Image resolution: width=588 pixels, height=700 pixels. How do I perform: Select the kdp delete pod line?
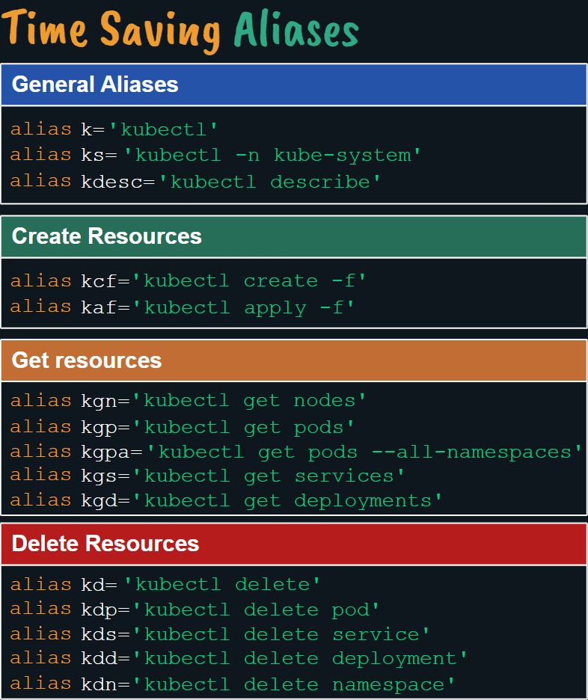pos(195,610)
